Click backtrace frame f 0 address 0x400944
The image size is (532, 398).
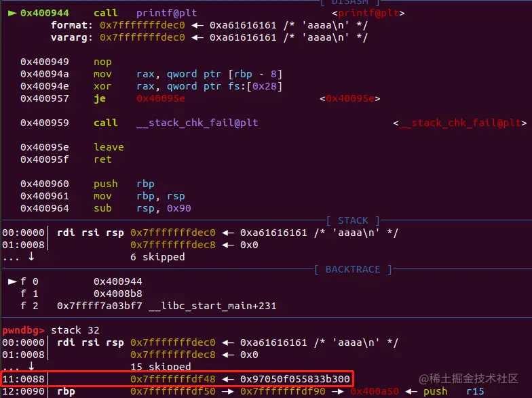(x=118, y=281)
